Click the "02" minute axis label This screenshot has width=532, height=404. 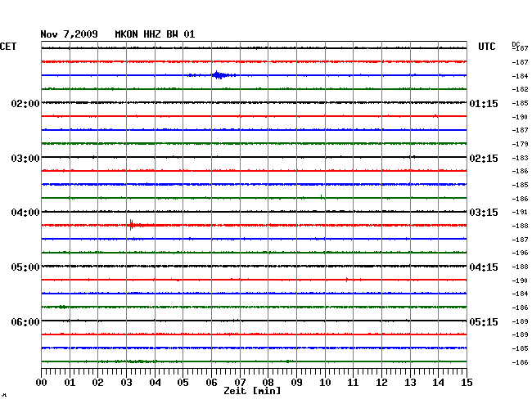97,383
